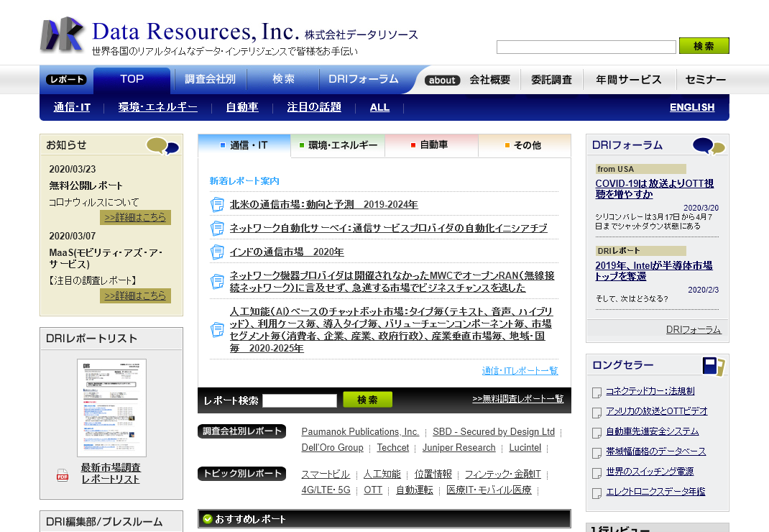Viewport: 769px width, 532px height.
Task: Click document icon beside インドの通信市場 report
Action: click(217, 252)
